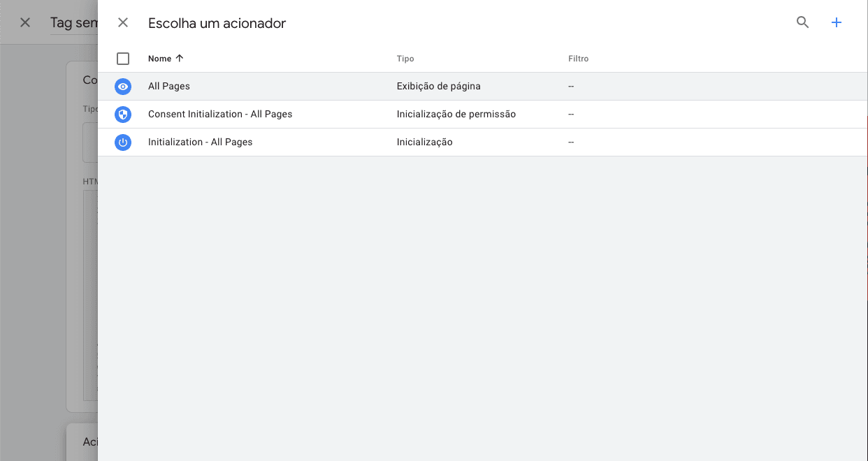Click the Tipo column header

[405, 59]
